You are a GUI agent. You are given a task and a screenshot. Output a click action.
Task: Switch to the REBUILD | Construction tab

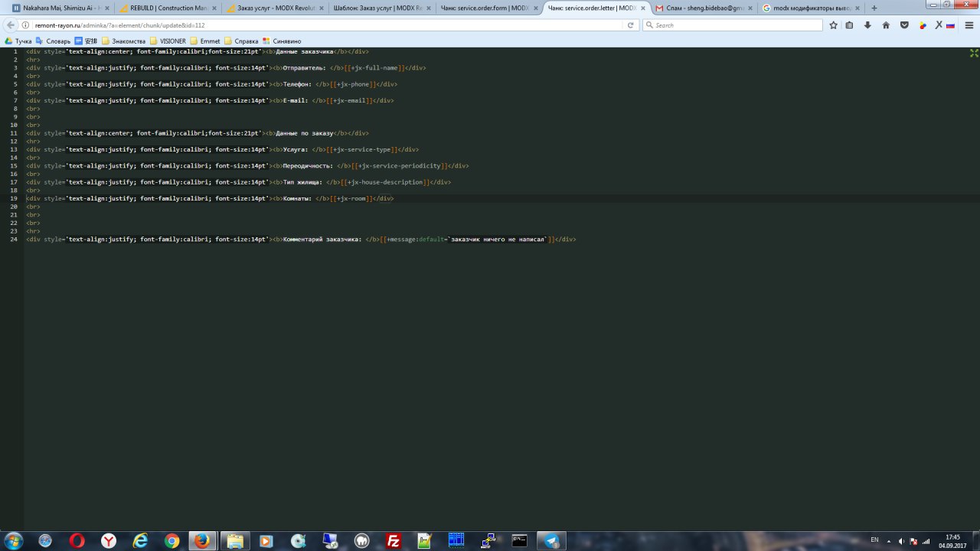[166, 8]
